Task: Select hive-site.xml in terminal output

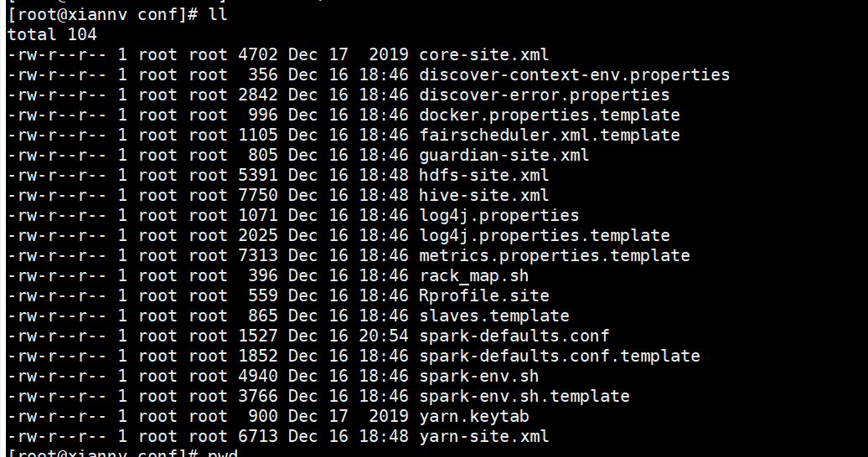Action: click(x=484, y=195)
